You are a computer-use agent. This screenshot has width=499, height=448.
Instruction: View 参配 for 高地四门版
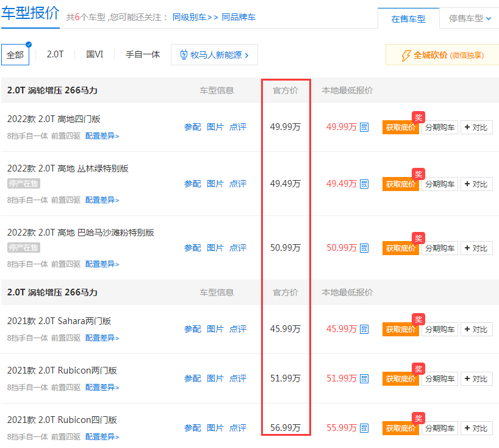pos(193,127)
